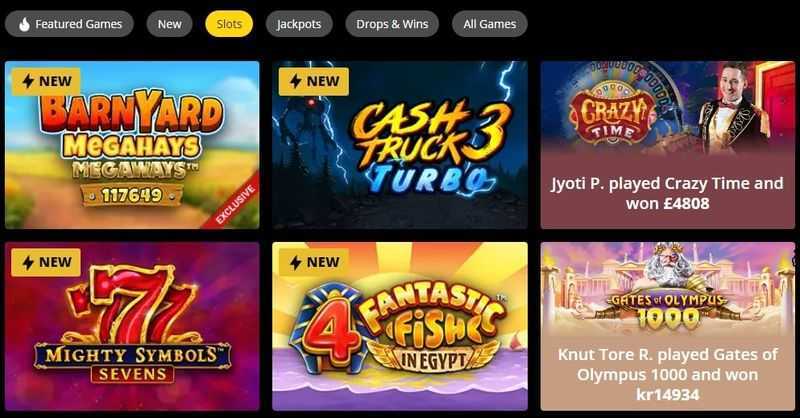Show the Drops & Wins category
This screenshot has height=418, width=800.
[392, 24]
